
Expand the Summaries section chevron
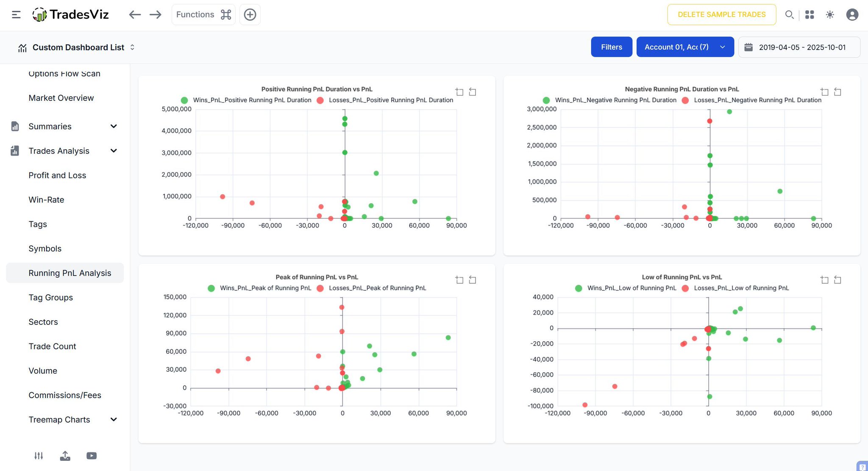point(114,126)
